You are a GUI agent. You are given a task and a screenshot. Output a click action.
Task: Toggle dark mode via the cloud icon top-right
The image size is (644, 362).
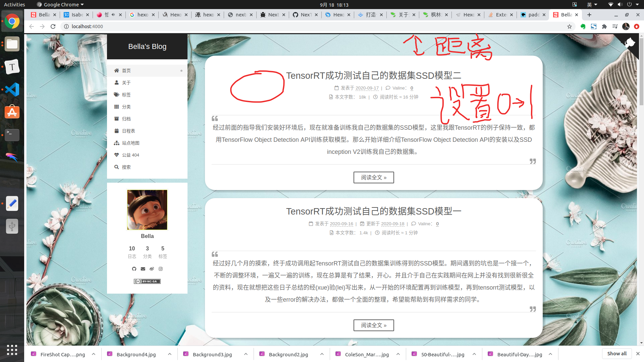(629, 43)
